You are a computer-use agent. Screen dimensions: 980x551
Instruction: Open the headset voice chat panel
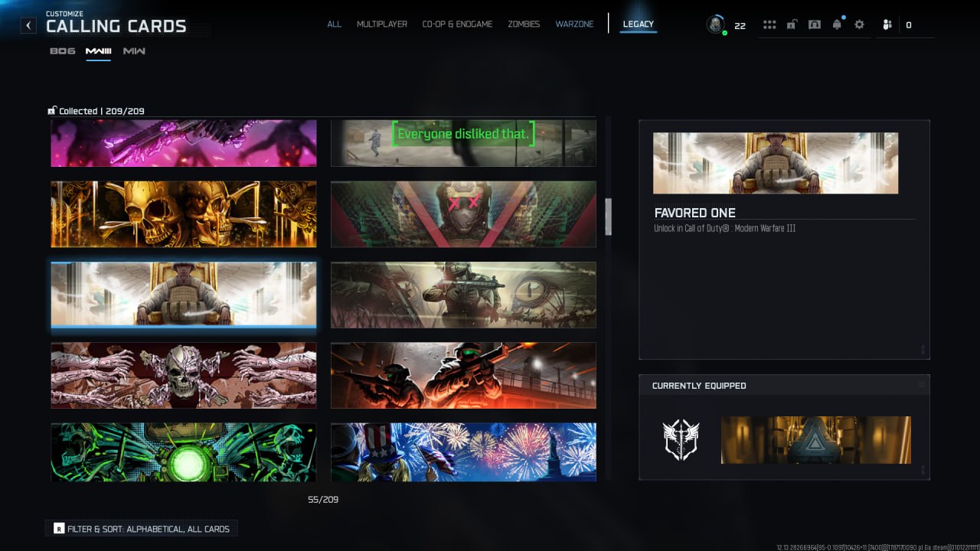[815, 24]
